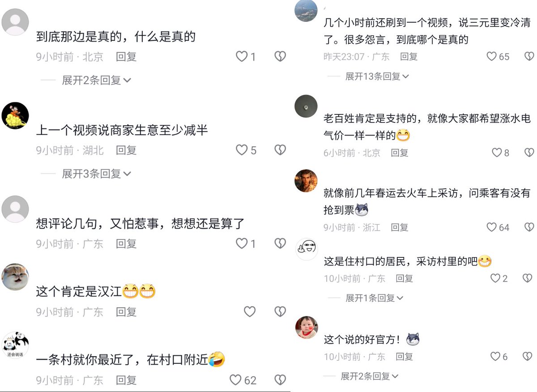The image size is (537, 392).
Task: Reply to the comment 就像前几年春运去火车上采访
Action: [399, 227]
